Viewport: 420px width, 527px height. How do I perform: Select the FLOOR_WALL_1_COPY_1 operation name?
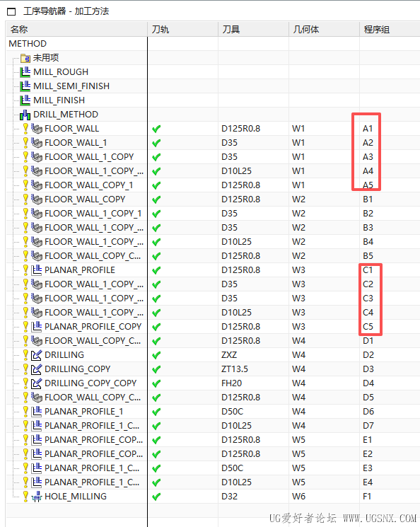pyautogui.click(x=93, y=214)
